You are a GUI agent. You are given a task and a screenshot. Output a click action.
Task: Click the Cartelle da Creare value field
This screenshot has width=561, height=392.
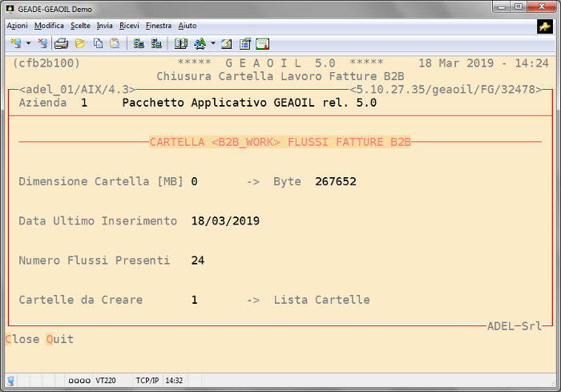pyautogui.click(x=195, y=300)
